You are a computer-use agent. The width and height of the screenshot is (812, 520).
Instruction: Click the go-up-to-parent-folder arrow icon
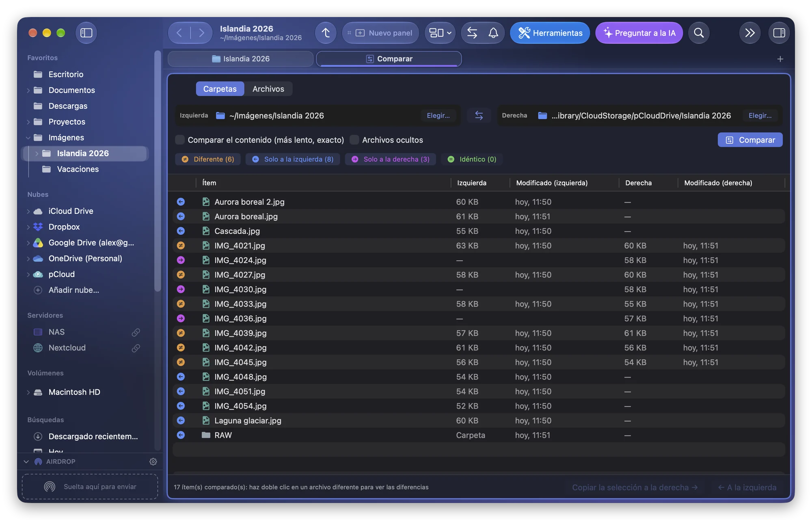[x=326, y=33]
